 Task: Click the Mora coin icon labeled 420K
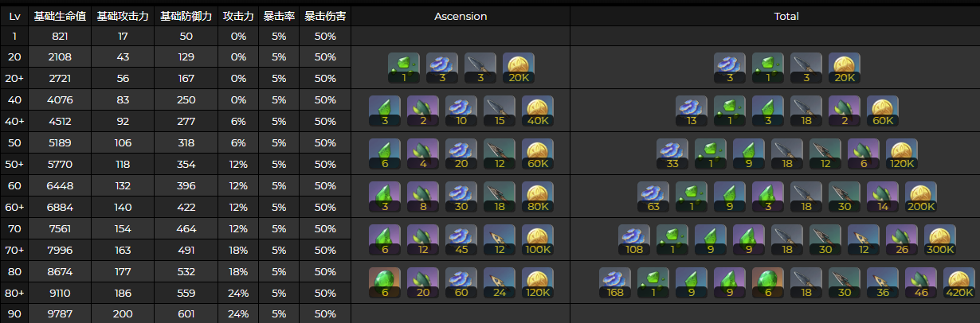tap(958, 282)
